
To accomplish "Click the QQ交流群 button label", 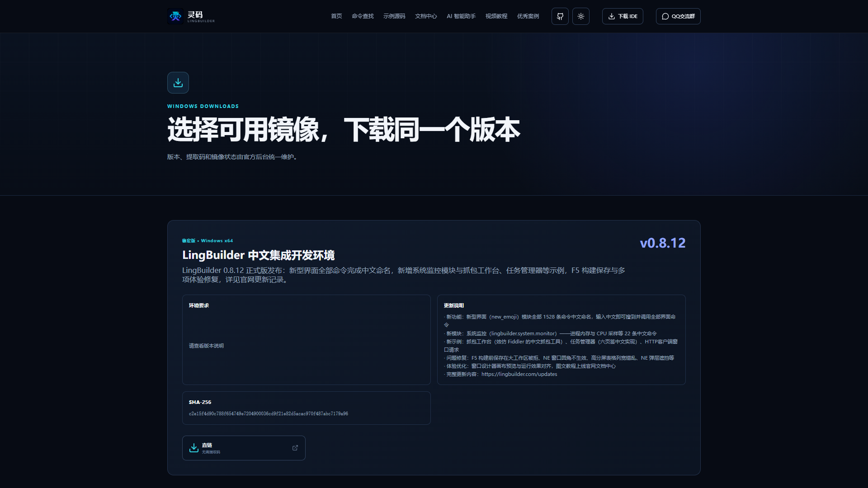I will tap(683, 16).
